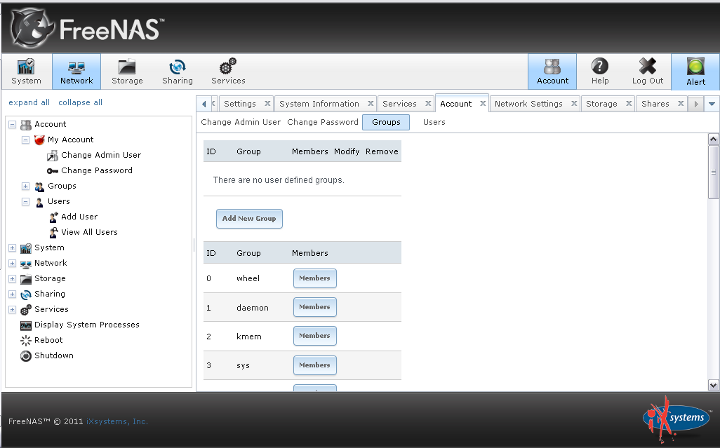The height and width of the screenshot is (448, 720).
Task: Expand the Sharing tree node
Action: click(12, 294)
